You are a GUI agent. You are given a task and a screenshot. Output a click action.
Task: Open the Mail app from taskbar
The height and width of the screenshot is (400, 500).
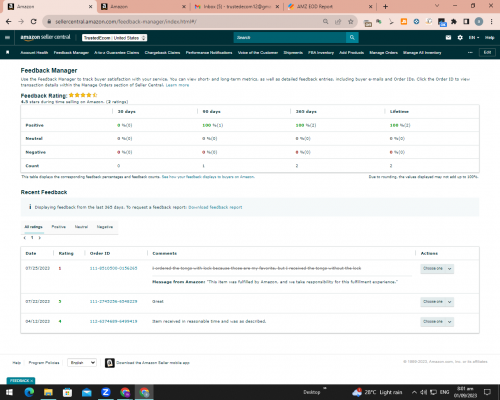click(87, 392)
